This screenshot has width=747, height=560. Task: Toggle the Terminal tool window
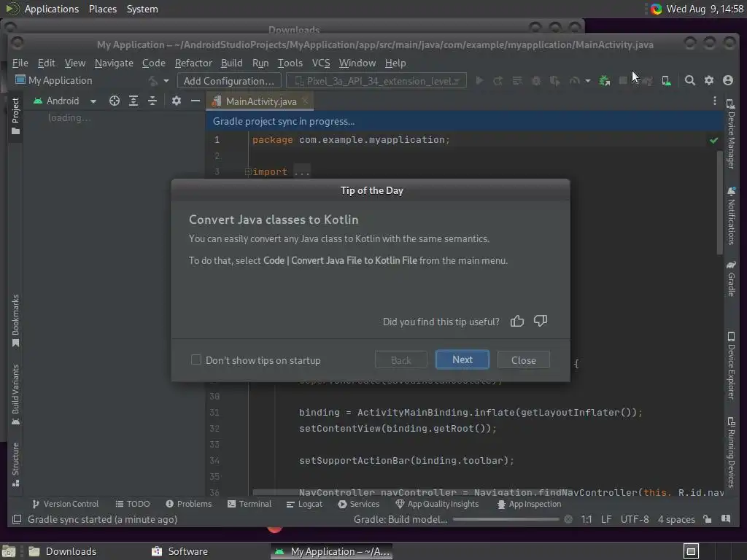coord(249,504)
